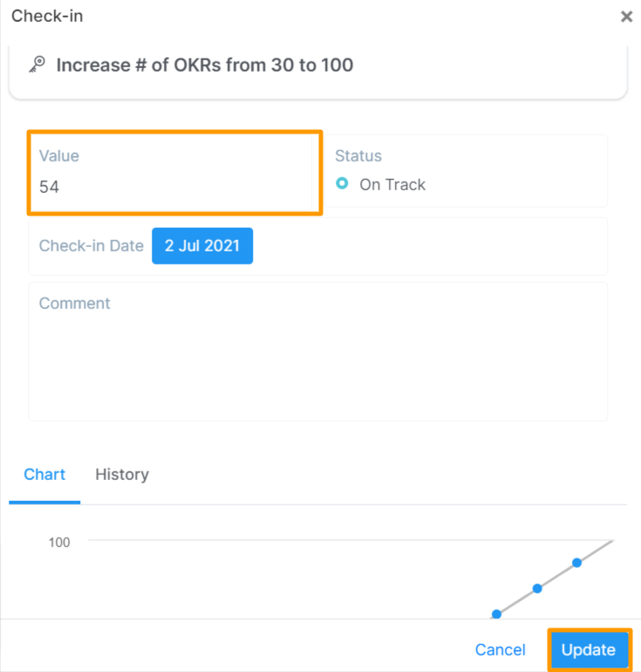The height and width of the screenshot is (672, 641).
Task: Open the 2 Jul 2021 date picker
Action: (202, 246)
